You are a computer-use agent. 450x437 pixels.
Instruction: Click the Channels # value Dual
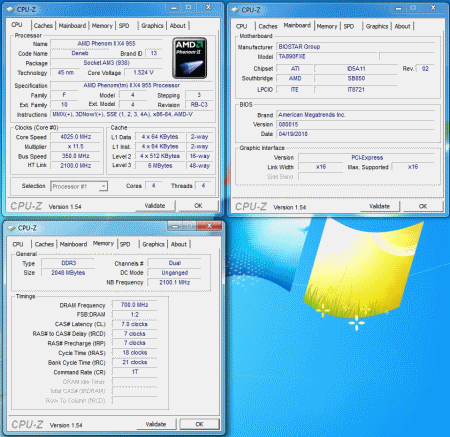pyautogui.click(x=175, y=263)
